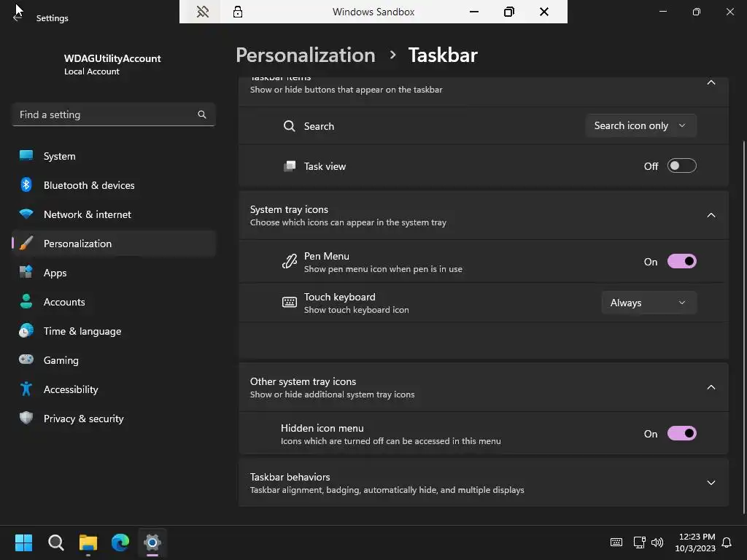
Task: Click the Task view row icon
Action: pyautogui.click(x=289, y=166)
